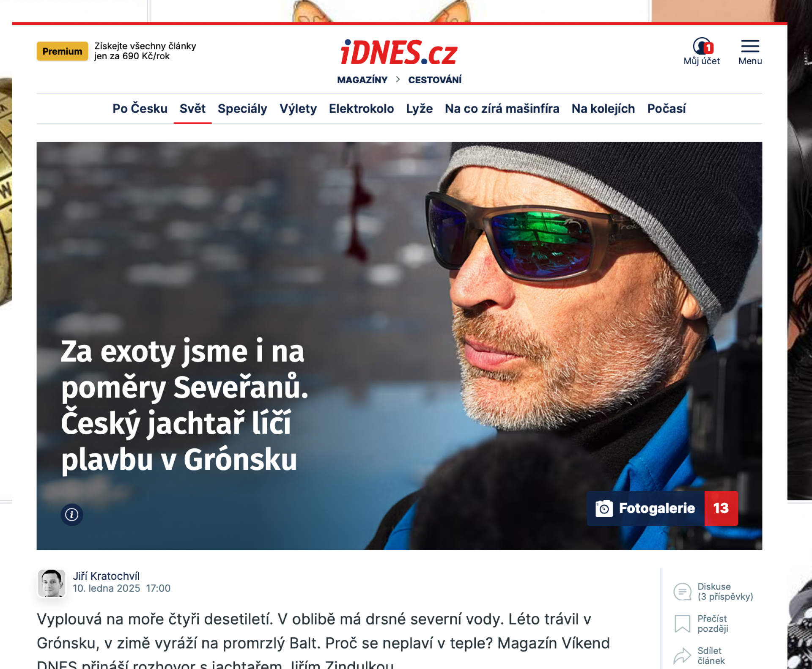The height and width of the screenshot is (669, 812).
Task: Click the CESTOVÁNÍ breadcrumb link
Action: 435,80
